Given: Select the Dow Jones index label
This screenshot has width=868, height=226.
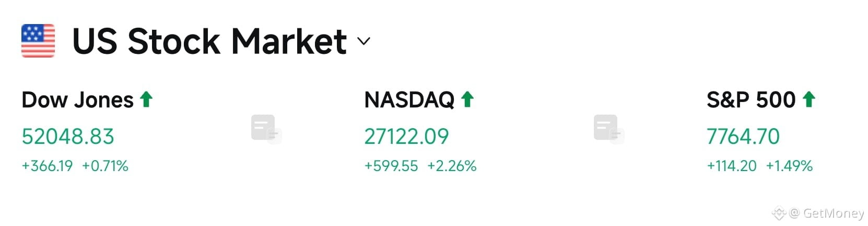Looking at the screenshot, I should click(78, 100).
